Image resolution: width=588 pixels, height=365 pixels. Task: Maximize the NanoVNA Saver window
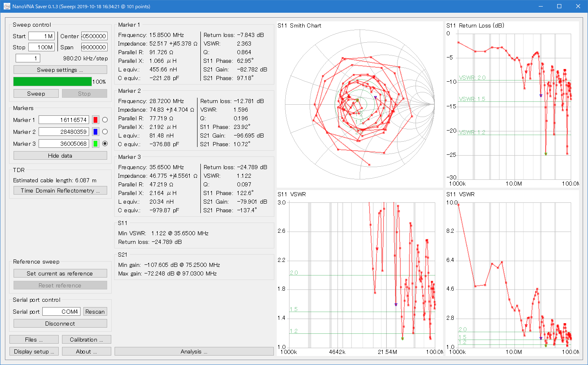coord(559,6)
